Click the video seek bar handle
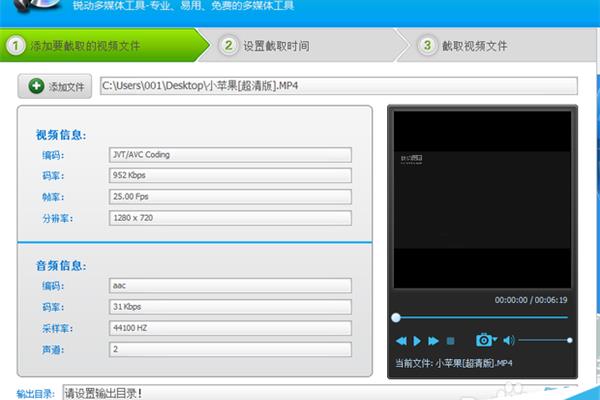 click(x=396, y=317)
